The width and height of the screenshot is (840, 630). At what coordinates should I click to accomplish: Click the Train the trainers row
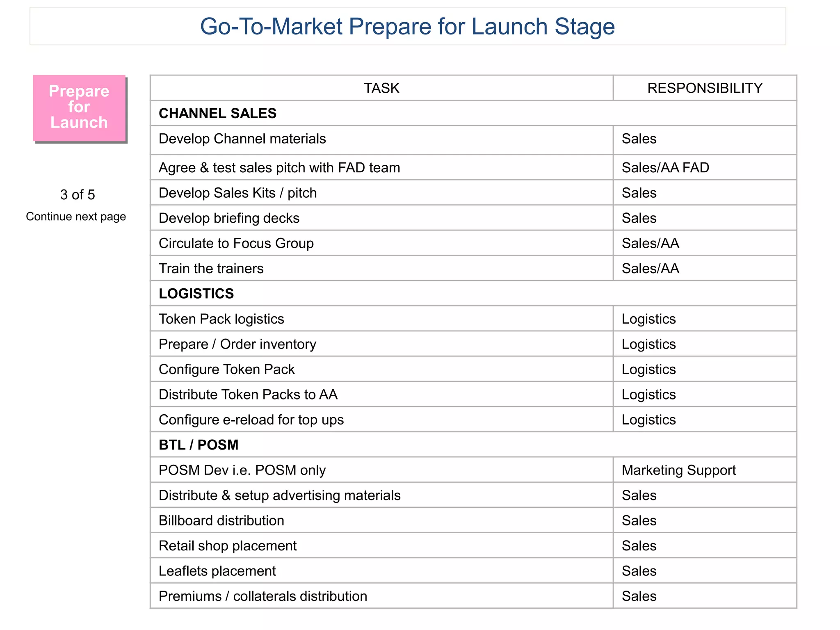[473, 268]
